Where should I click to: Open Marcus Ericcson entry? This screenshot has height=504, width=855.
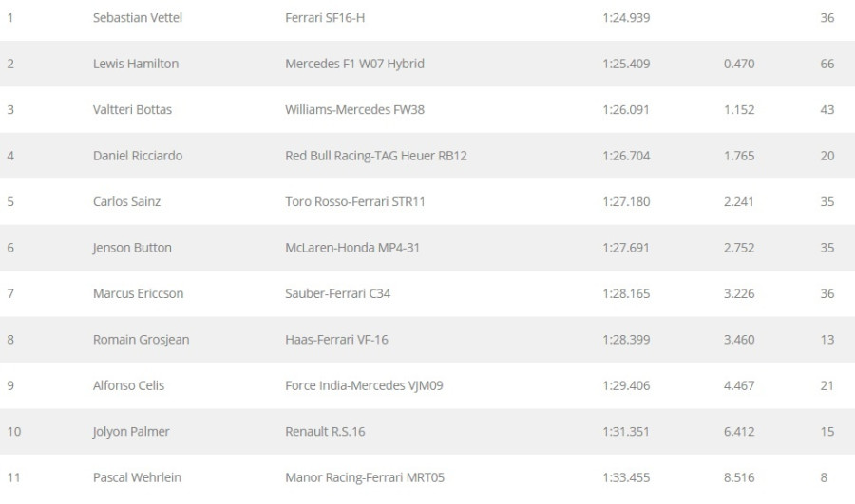coord(138,293)
